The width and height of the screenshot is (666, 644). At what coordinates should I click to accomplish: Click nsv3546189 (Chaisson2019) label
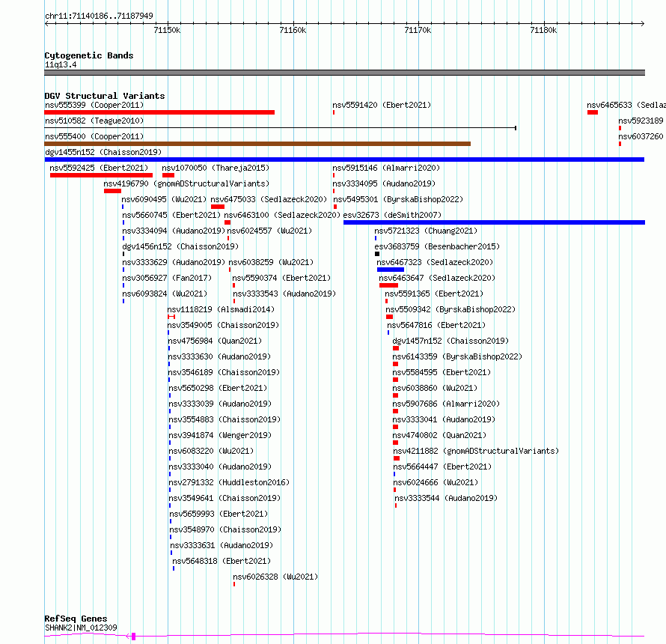[x=224, y=372]
